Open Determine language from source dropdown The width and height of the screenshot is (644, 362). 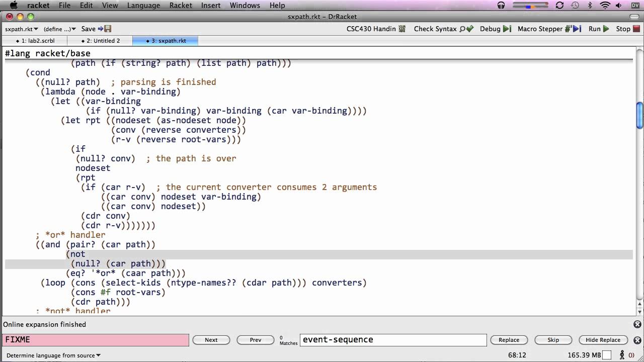coord(53,355)
